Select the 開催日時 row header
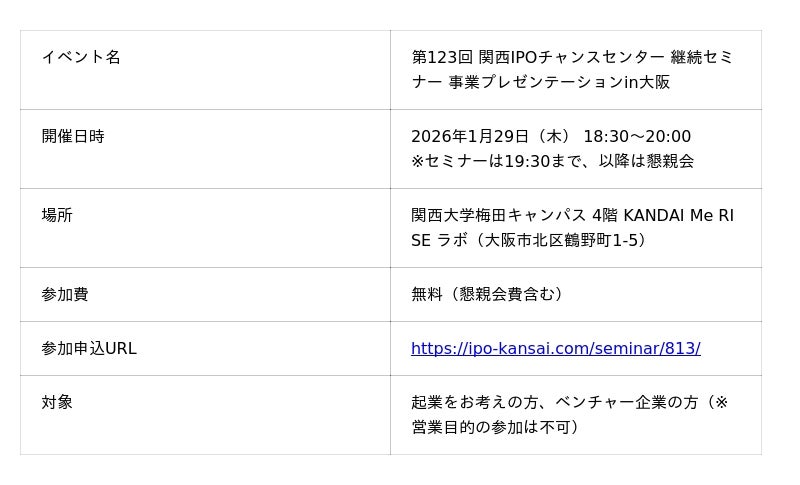 pyautogui.click(x=73, y=136)
